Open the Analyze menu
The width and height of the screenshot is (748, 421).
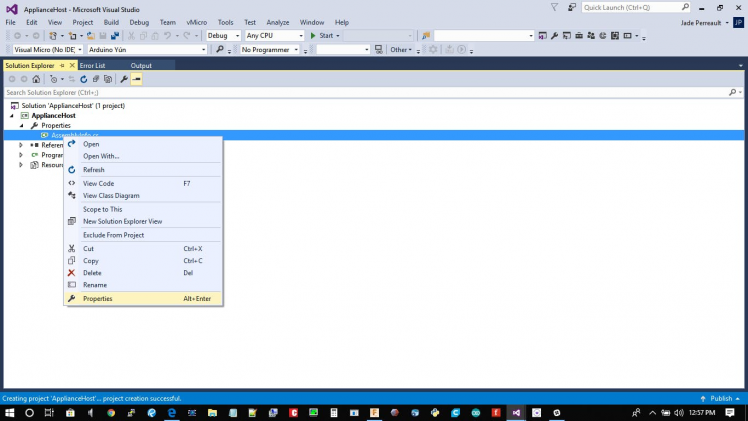coord(278,22)
